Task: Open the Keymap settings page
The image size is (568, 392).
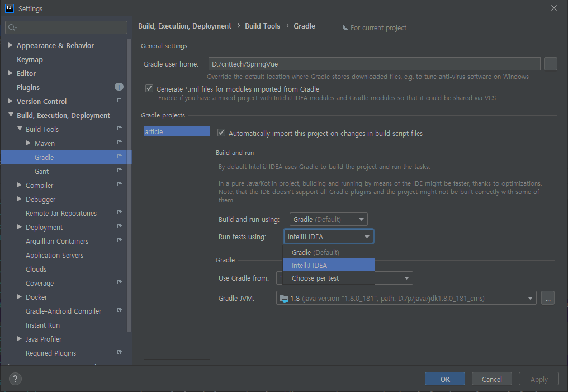Action: point(30,59)
